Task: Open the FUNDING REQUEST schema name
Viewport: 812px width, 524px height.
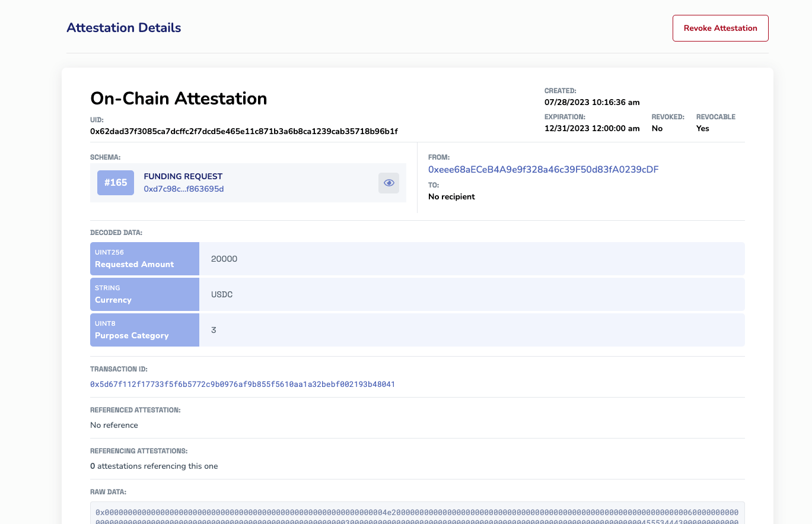Action: [183, 176]
